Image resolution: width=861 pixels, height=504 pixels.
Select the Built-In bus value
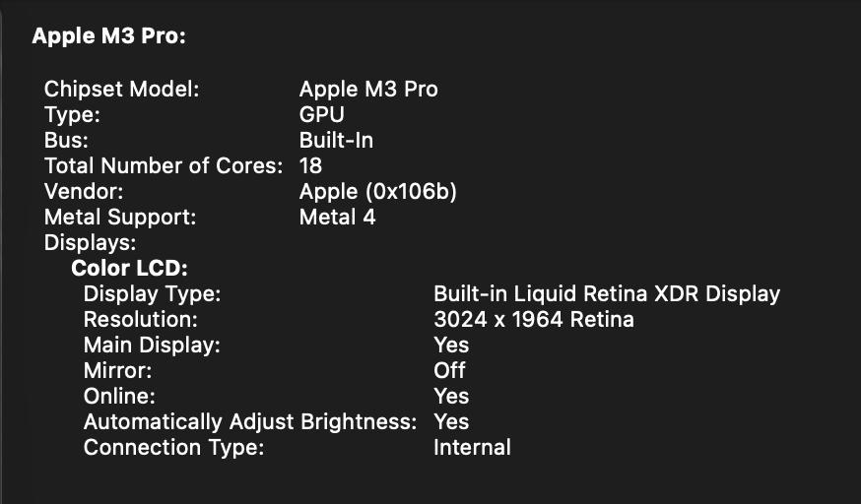336,140
